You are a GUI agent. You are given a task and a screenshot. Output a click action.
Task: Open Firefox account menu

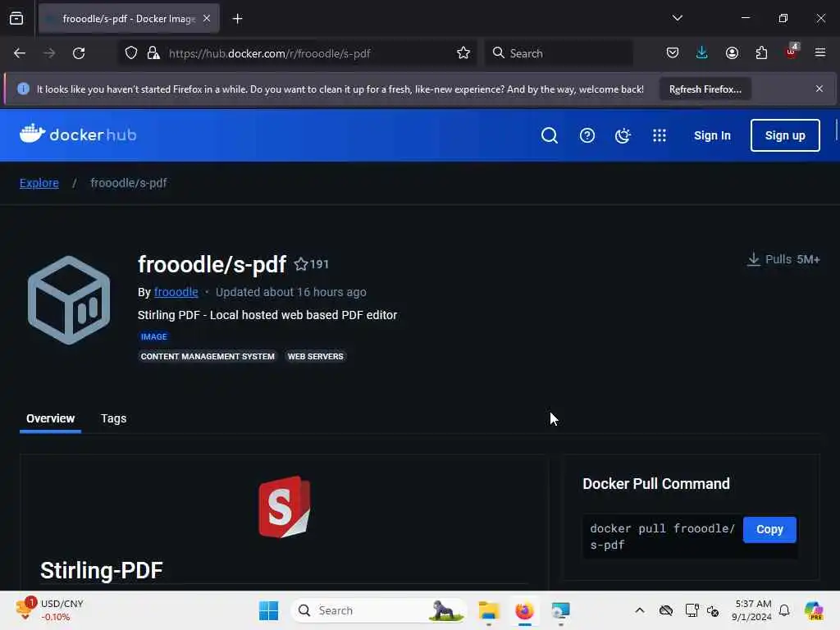[x=732, y=53]
